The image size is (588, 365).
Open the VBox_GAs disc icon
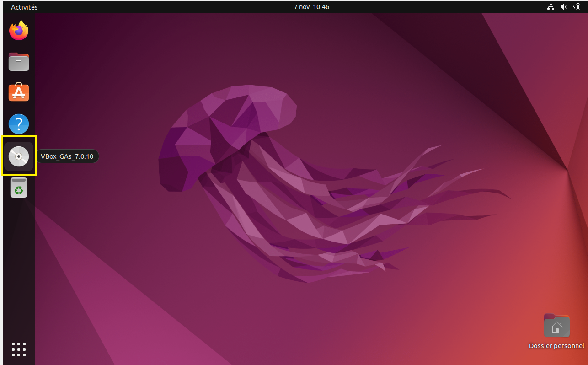19,156
